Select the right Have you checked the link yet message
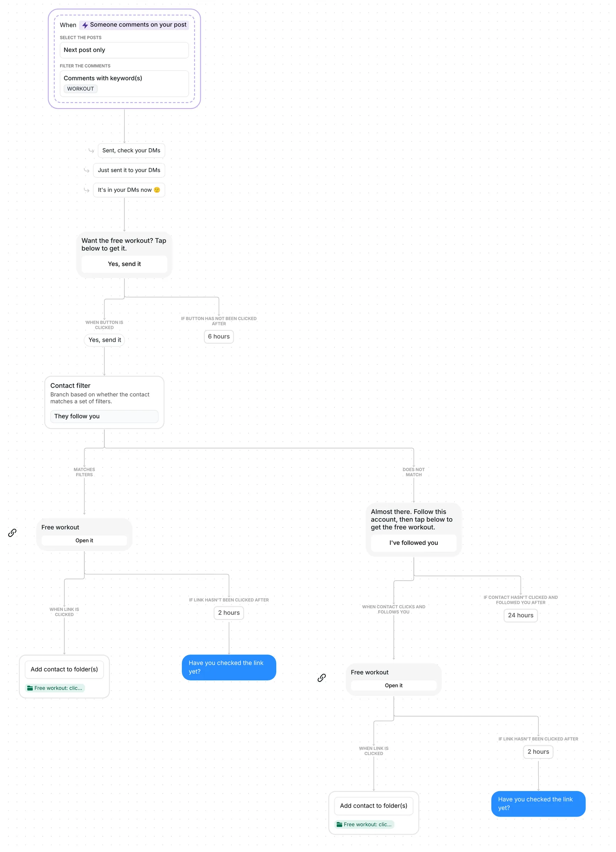Viewport: 616px width, 852px height. coord(538,803)
